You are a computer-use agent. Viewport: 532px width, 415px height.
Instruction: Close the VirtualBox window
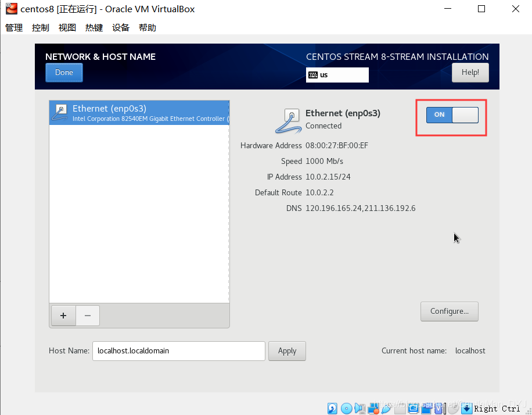(515, 9)
